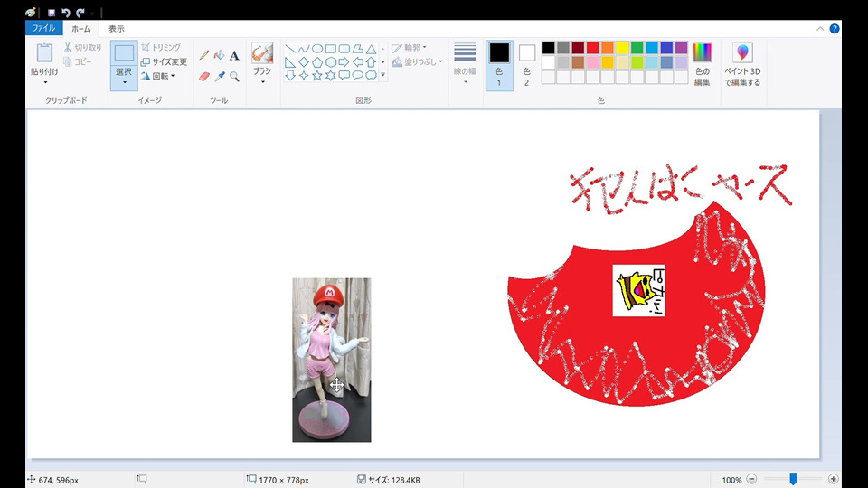Click the pasted figure photo on canvas
Screen dimensions: 868x488
[332, 360]
